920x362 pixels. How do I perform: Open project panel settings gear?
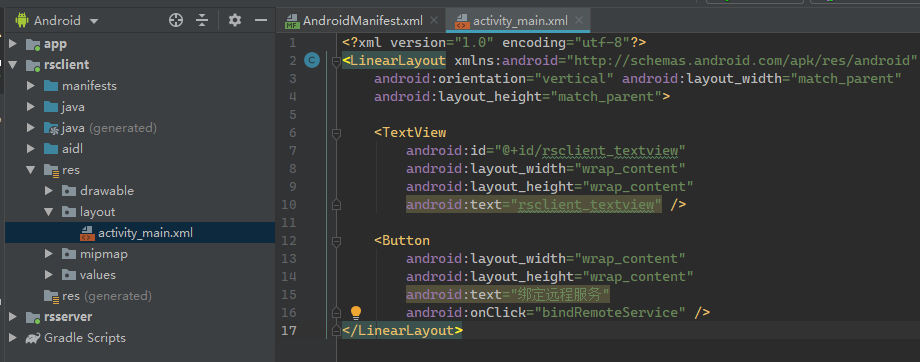pyautogui.click(x=235, y=21)
